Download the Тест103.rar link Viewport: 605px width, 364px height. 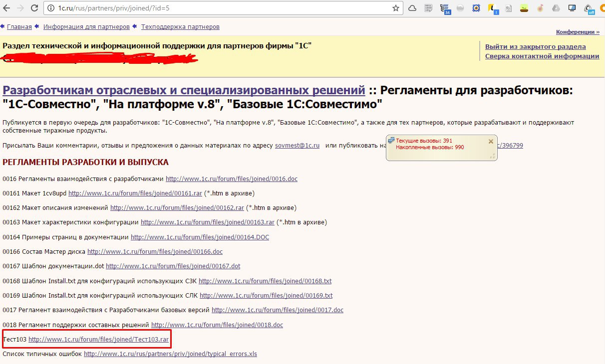98,340
